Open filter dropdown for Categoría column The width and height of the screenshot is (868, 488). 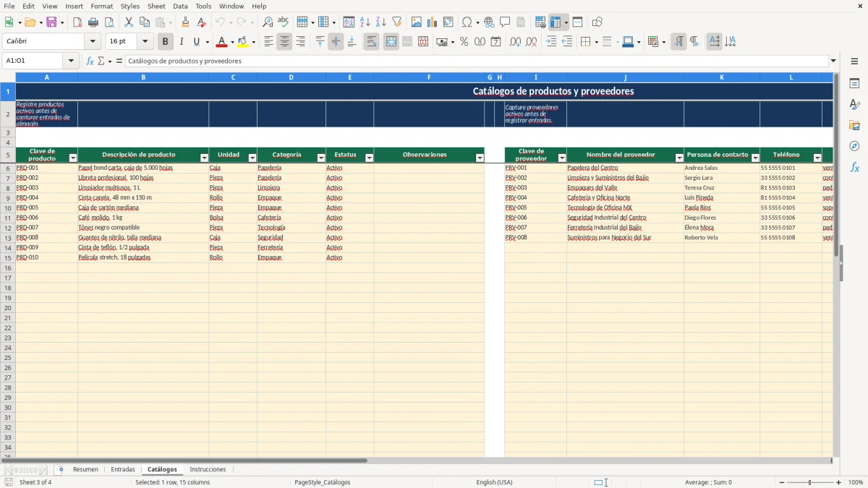click(x=321, y=158)
